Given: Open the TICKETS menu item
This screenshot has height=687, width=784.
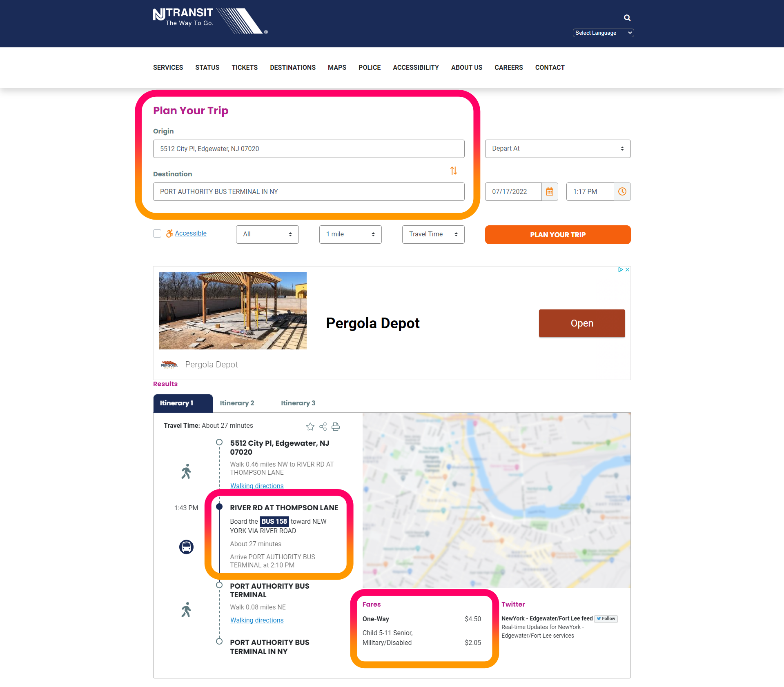Looking at the screenshot, I should coord(245,68).
